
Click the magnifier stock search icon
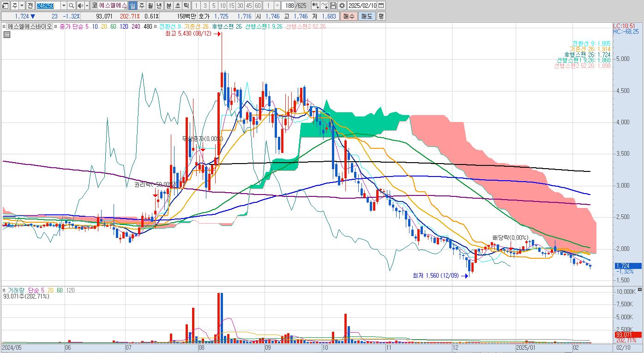tap(72, 6)
